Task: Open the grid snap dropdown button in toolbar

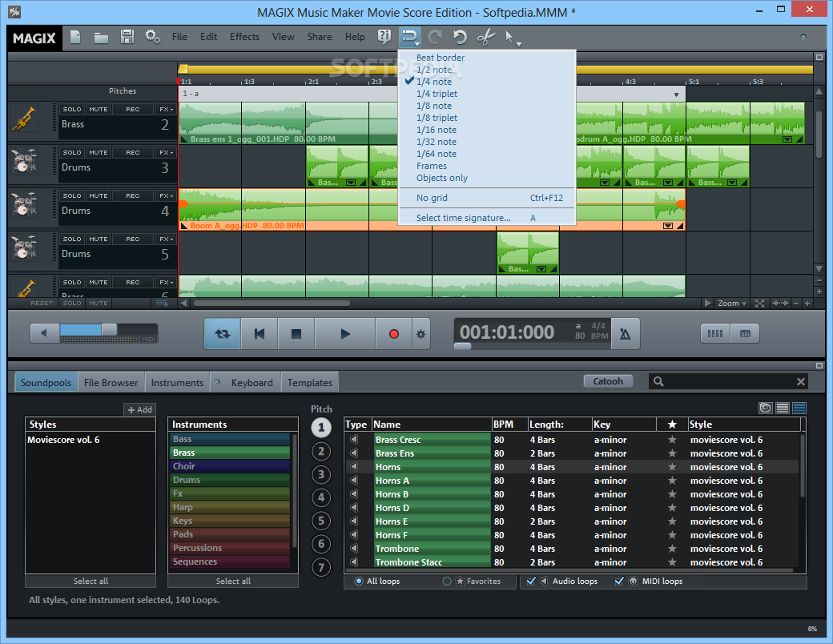Action: click(410, 37)
